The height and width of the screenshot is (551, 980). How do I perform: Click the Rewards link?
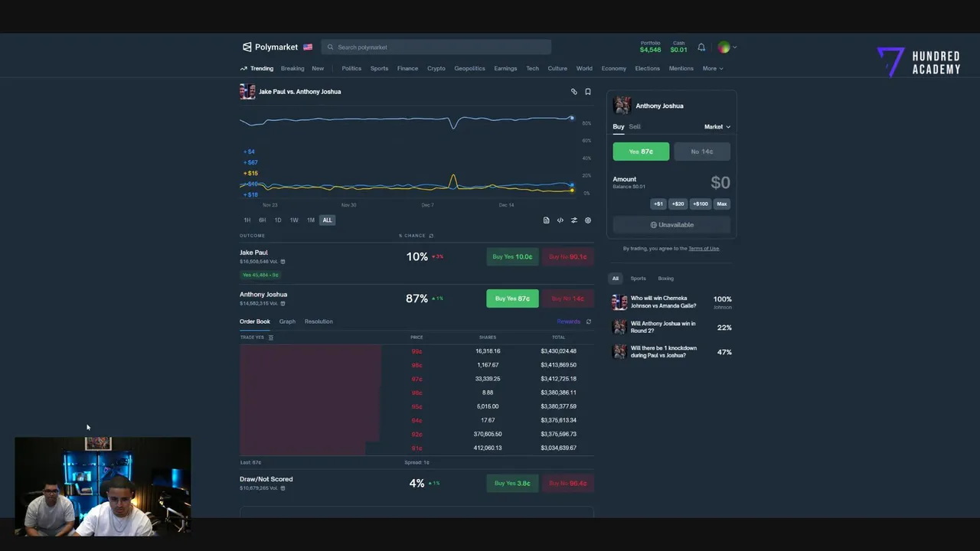coord(568,321)
